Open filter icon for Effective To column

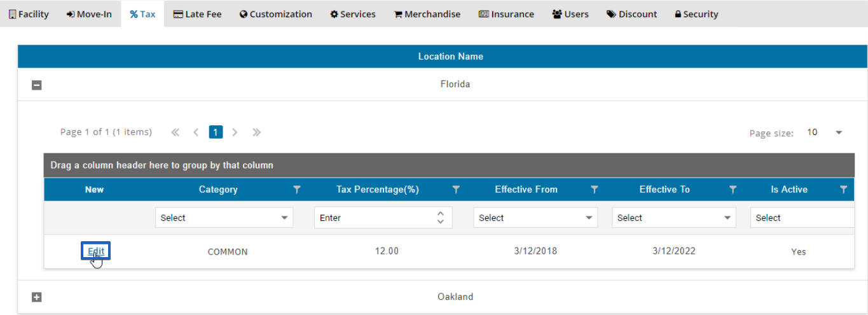(733, 190)
